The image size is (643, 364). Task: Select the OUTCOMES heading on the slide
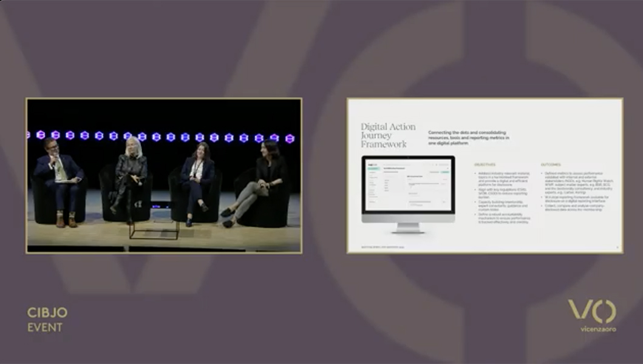click(552, 164)
